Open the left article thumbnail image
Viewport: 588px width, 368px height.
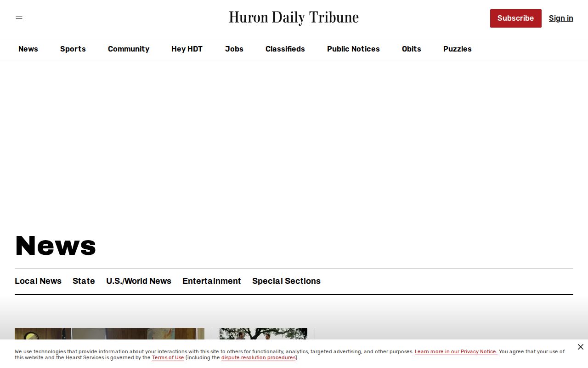pos(109,334)
